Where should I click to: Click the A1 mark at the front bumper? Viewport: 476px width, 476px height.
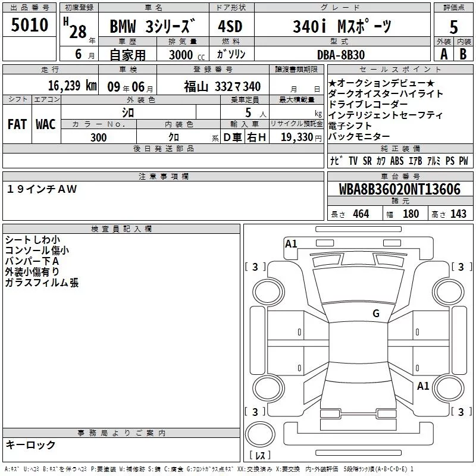point(291,243)
